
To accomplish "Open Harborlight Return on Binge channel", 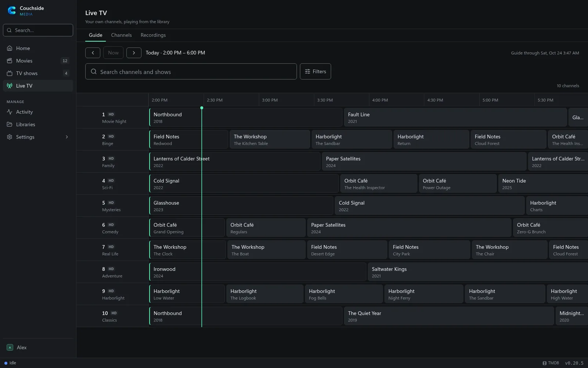I will (x=431, y=139).
